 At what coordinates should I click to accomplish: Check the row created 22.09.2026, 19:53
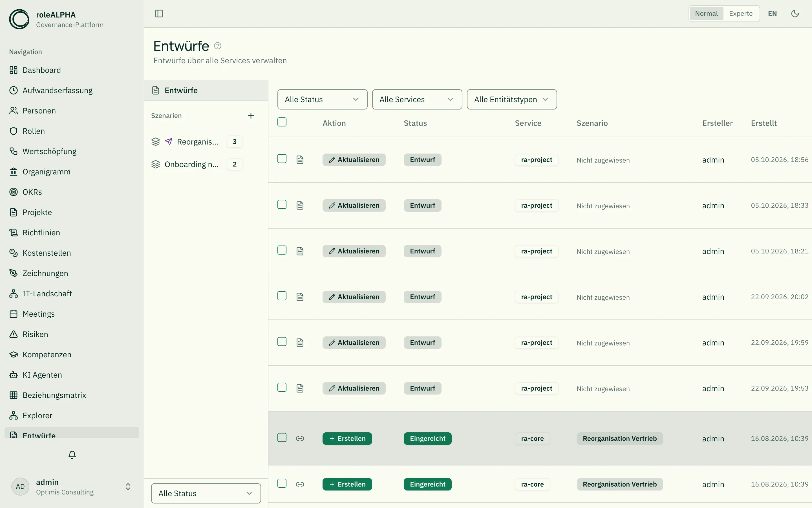point(282,387)
